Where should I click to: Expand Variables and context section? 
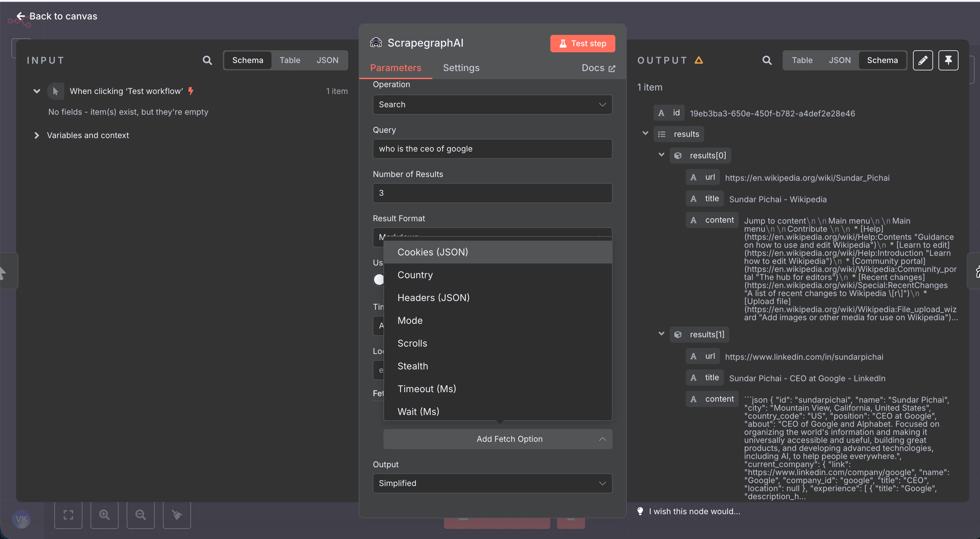point(37,135)
